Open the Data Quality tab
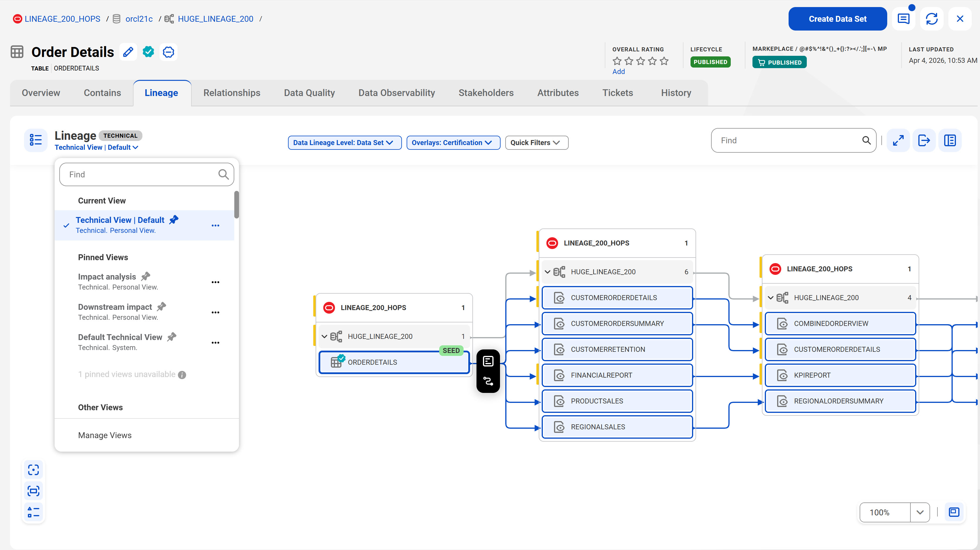 click(x=309, y=93)
